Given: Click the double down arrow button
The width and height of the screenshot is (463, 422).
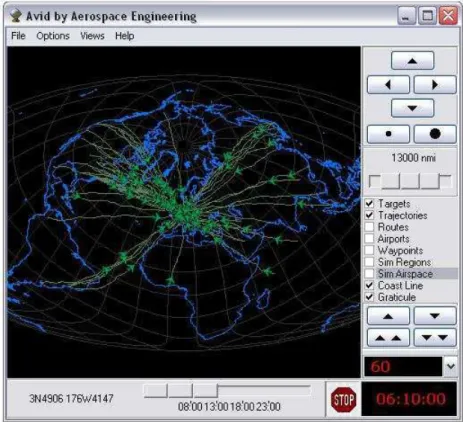Looking at the screenshot, I should coord(435,338).
